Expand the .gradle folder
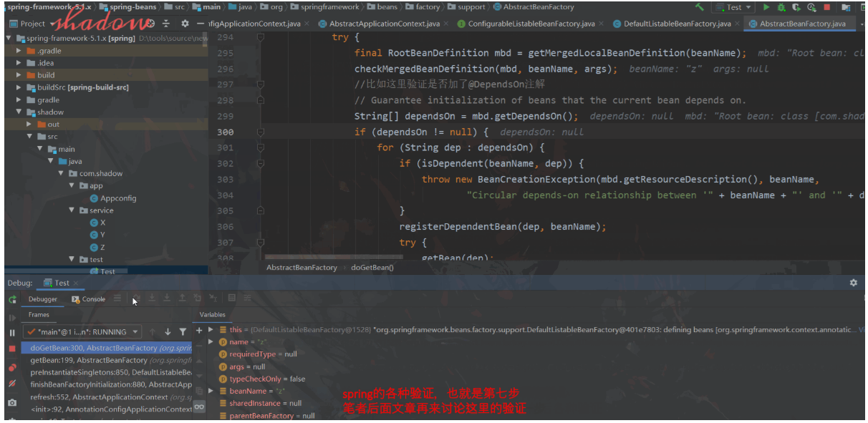The height and width of the screenshot is (423, 868). pos(19,51)
